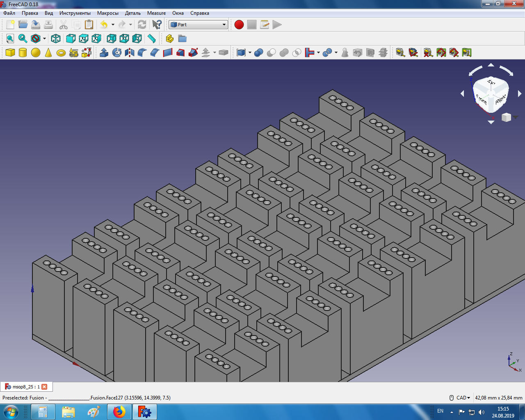525x420 pixels.
Task: Select the Revolve tool
Action: (117, 52)
